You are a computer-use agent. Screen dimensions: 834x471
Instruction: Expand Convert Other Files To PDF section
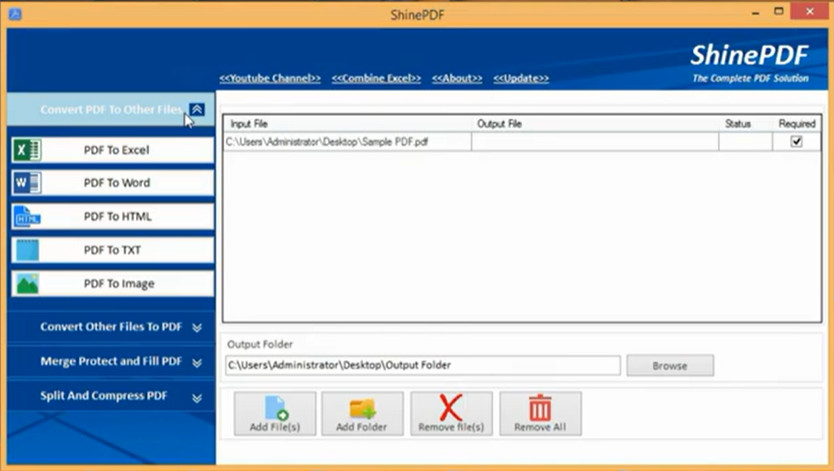click(197, 327)
